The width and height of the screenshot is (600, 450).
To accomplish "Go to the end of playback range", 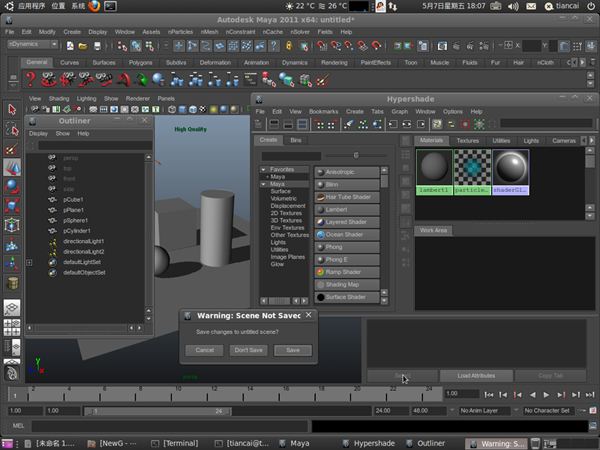I will coord(590,395).
